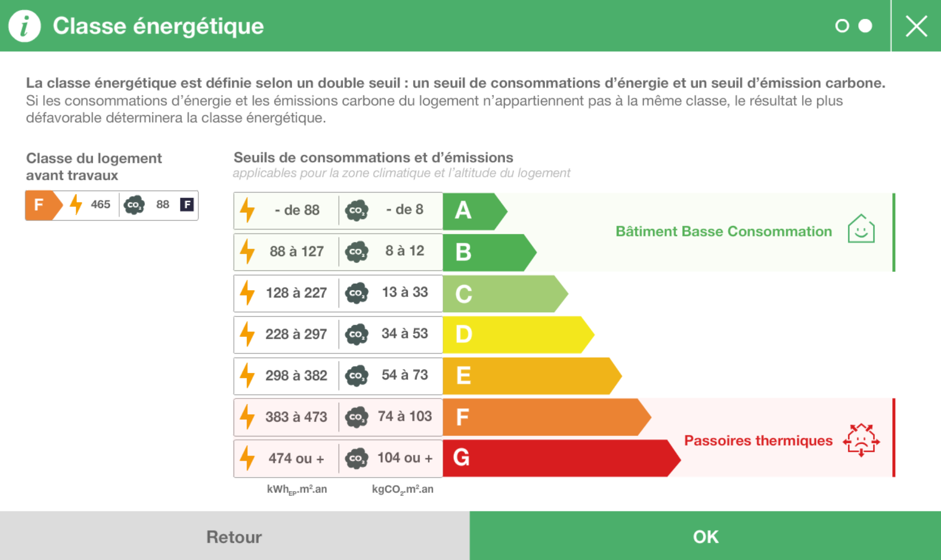Click the lightning bolt icon in class G row
This screenshot has height=560, width=941.
(247, 458)
